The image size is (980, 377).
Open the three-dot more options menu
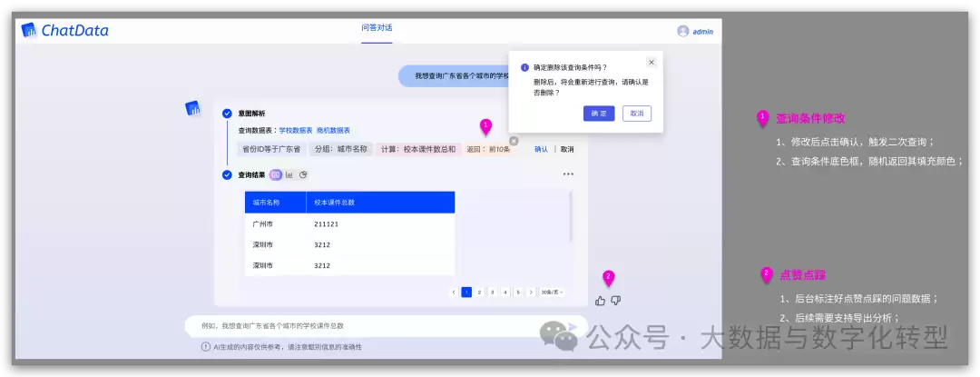point(568,174)
